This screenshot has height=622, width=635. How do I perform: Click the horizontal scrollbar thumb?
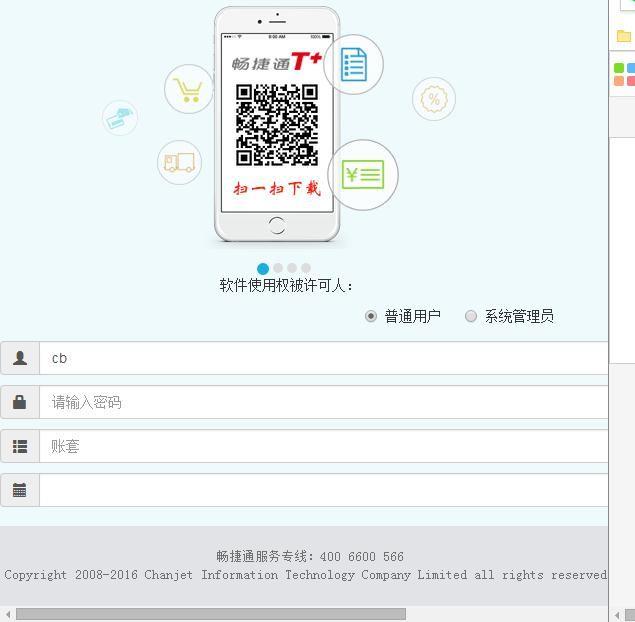coord(211,614)
